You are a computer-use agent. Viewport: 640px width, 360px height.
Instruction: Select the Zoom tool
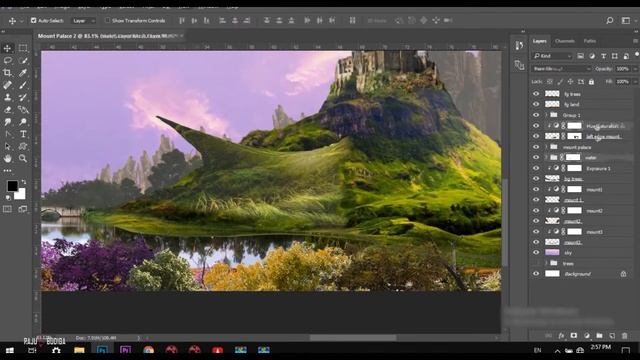(23, 158)
